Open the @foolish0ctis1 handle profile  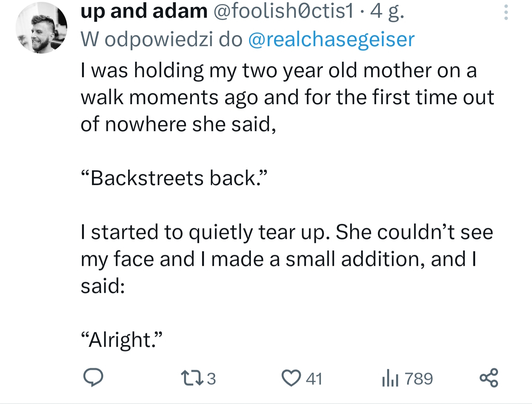[284, 11]
